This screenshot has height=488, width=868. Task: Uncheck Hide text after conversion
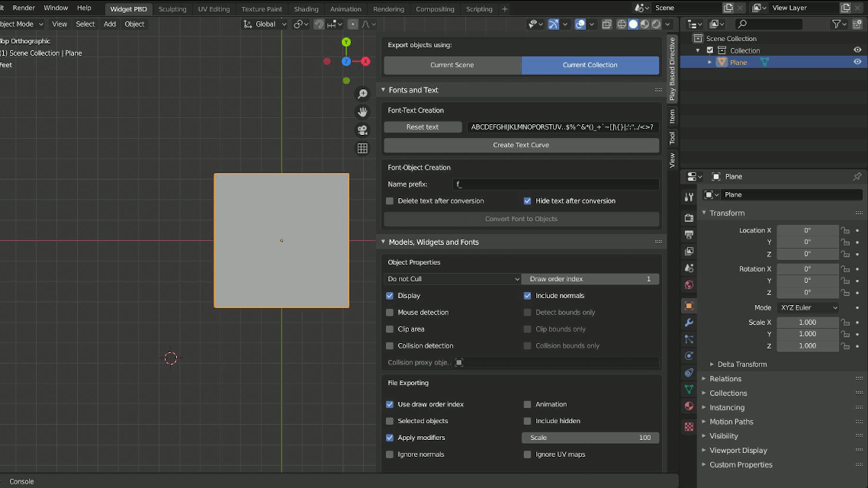click(x=527, y=201)
